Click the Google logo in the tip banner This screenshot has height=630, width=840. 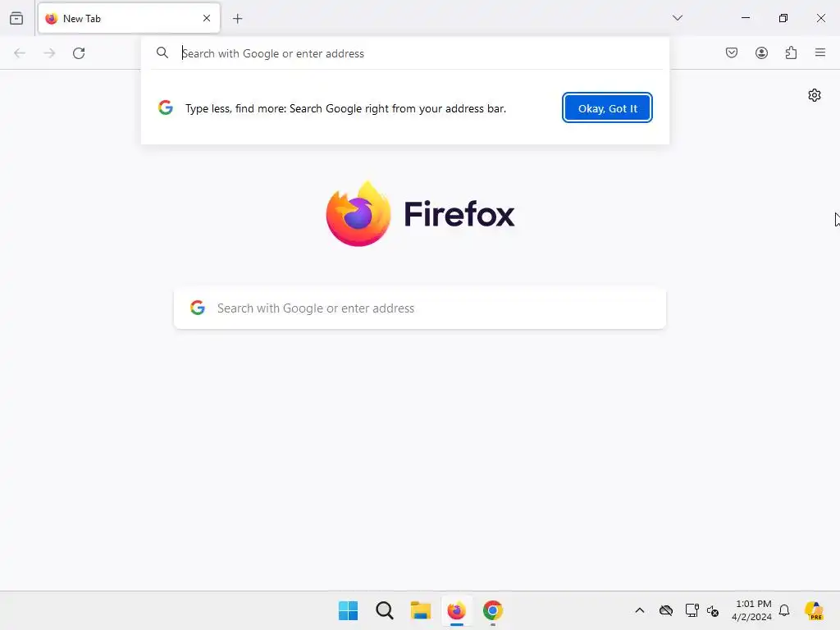coord(166,107)
